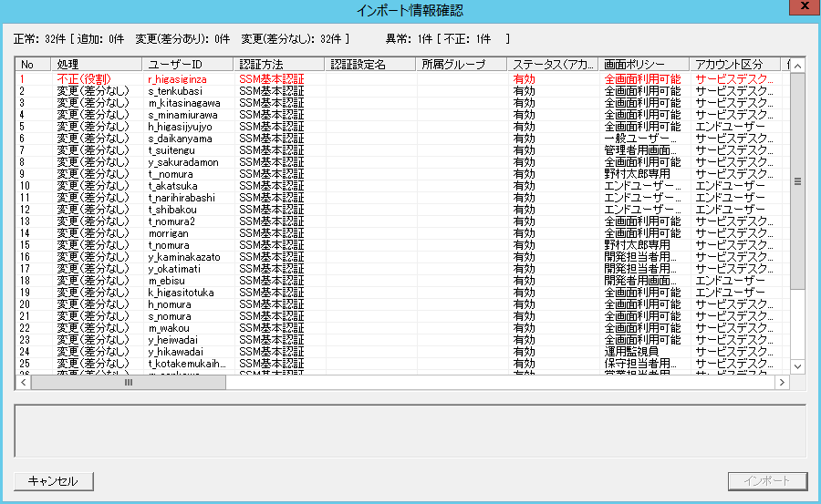
Task: Select user t_akatsuka
Action: tap(172, 186)
